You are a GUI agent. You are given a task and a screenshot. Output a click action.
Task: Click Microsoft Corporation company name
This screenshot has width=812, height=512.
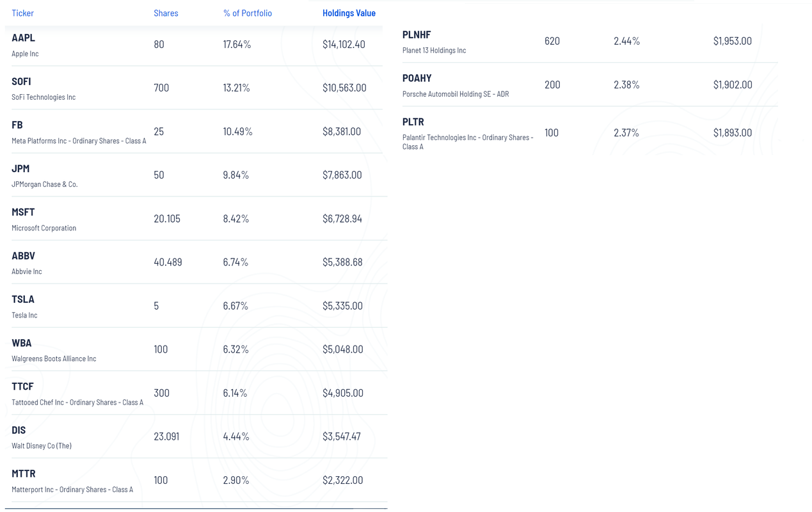(x=44, y=228)
